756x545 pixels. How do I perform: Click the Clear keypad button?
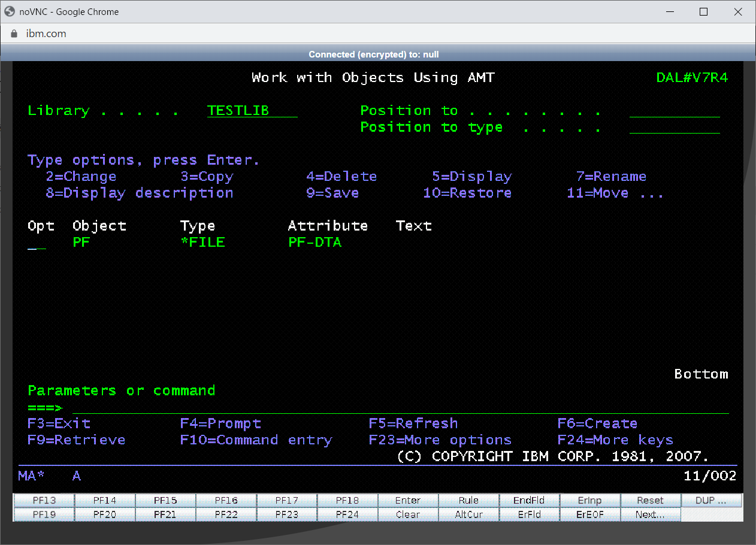(408, 514)
